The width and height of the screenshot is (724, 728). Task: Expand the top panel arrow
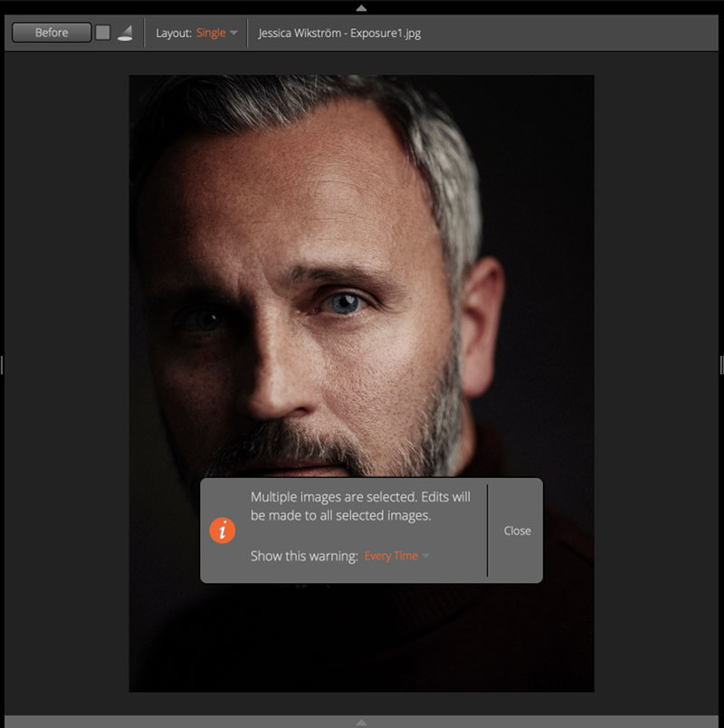point(361,8)
